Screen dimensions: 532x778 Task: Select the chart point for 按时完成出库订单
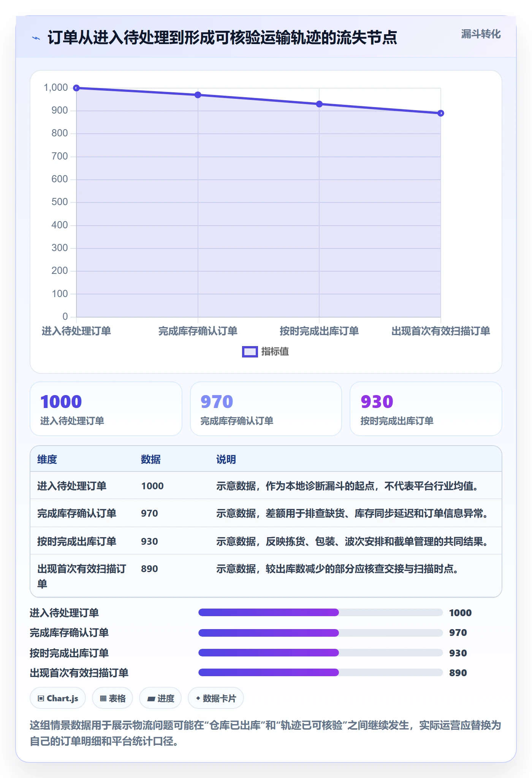click(x=319, y=104)
